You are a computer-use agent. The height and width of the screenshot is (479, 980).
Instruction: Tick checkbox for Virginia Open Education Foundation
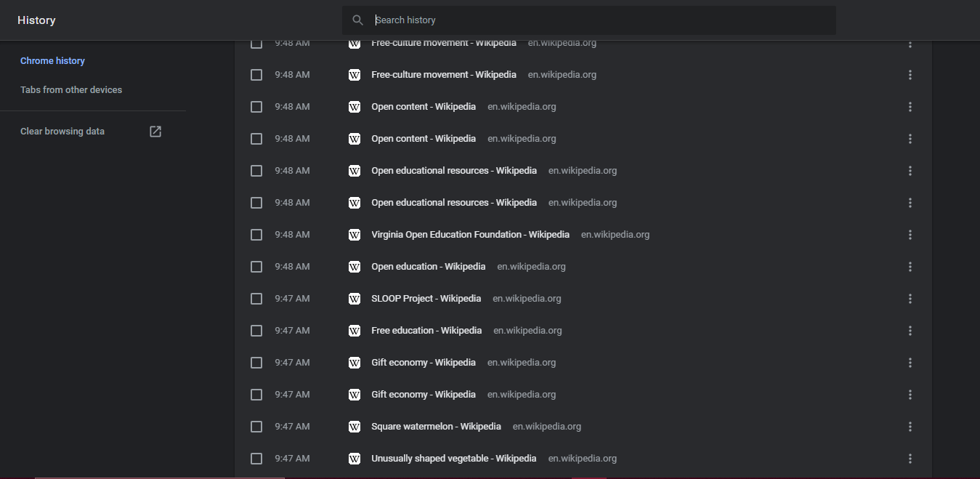click(x=256, y=235)
